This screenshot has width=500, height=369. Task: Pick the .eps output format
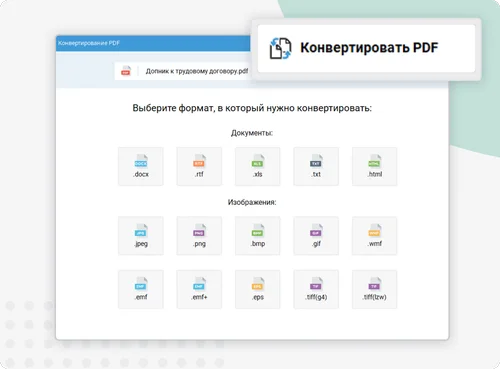click(x=258, y=289)
